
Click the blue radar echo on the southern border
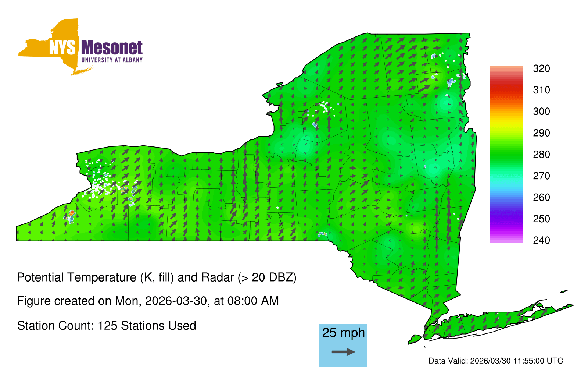322,234
